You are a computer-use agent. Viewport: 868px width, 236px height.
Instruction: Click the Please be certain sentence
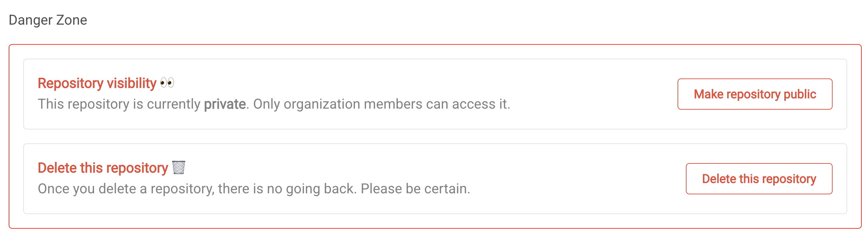415,189
